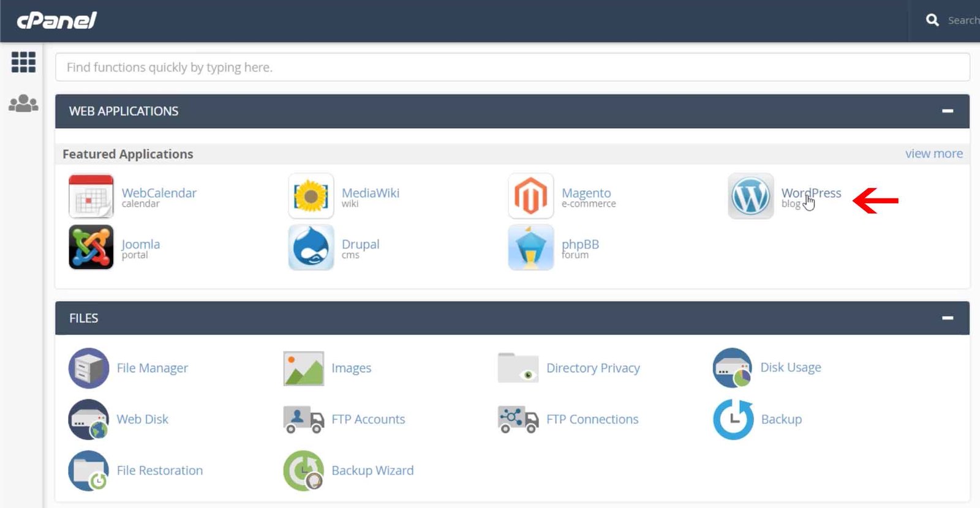Click the WEB APPLICATIONS section title

coord(124,111)
